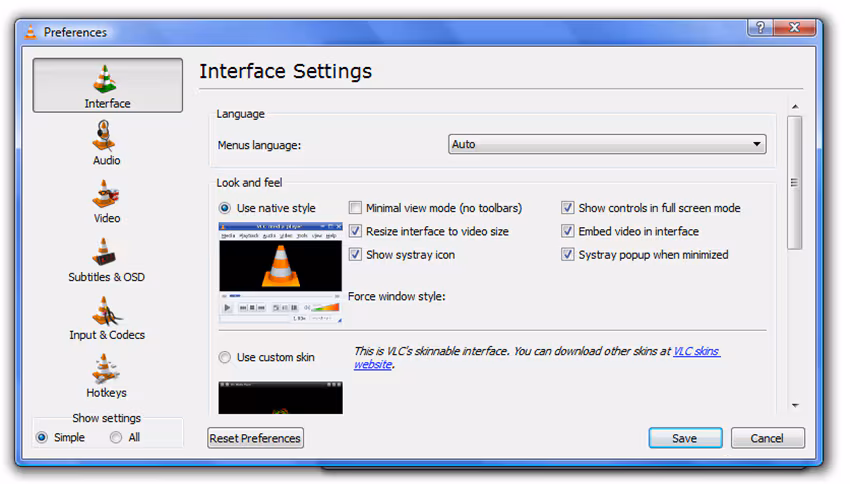Open the Hotkeys settings category

(106, 376)
